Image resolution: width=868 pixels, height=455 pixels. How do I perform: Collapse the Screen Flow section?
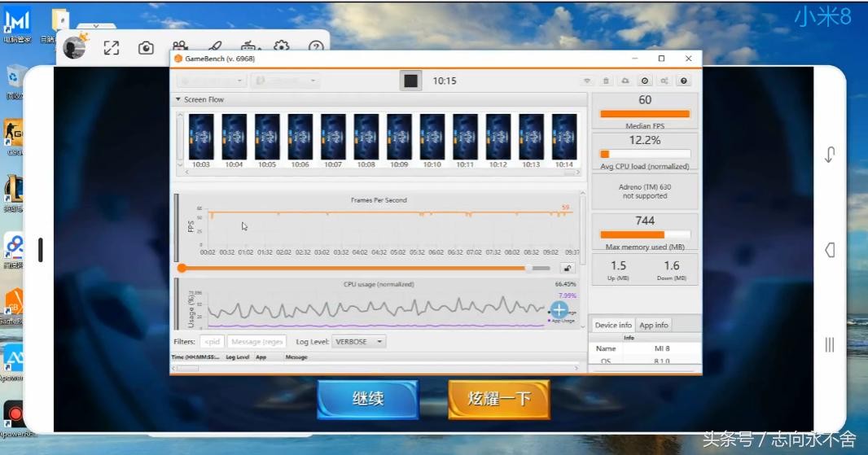click(x=178, y=100)
